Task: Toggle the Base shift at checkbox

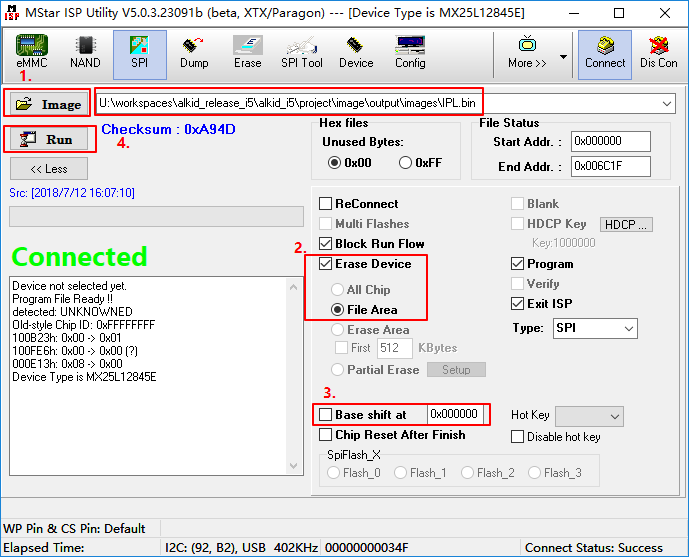Action: pyautogui.click(x=326, y=415)
